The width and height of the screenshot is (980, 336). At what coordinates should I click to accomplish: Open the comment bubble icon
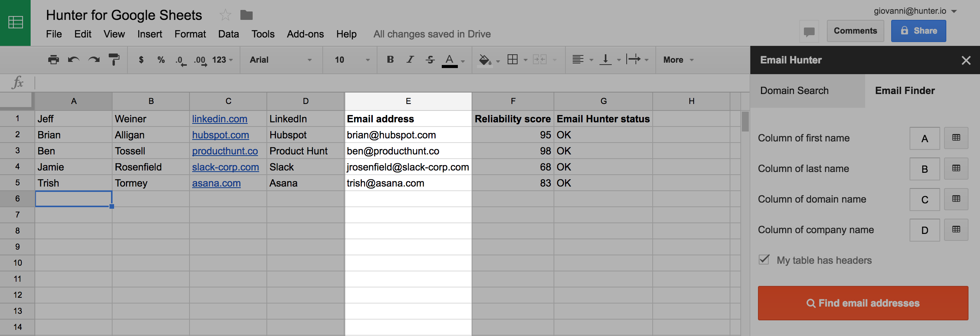(x=809, y=31)
